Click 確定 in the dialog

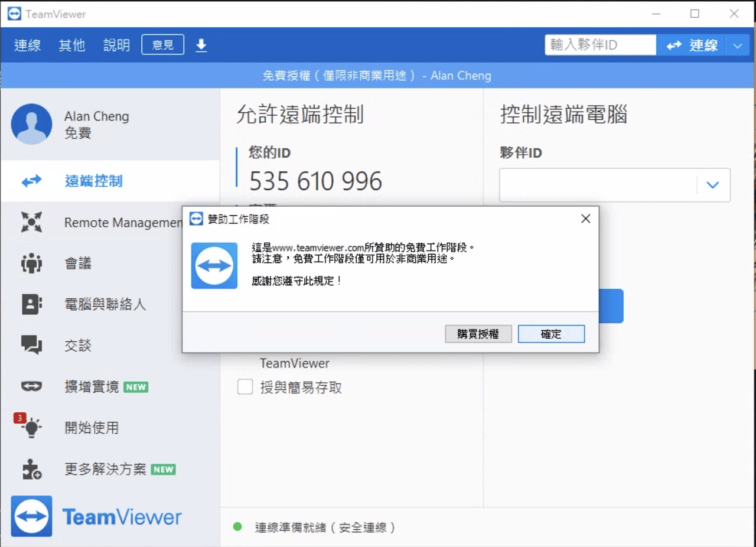[x=551, y=334]
